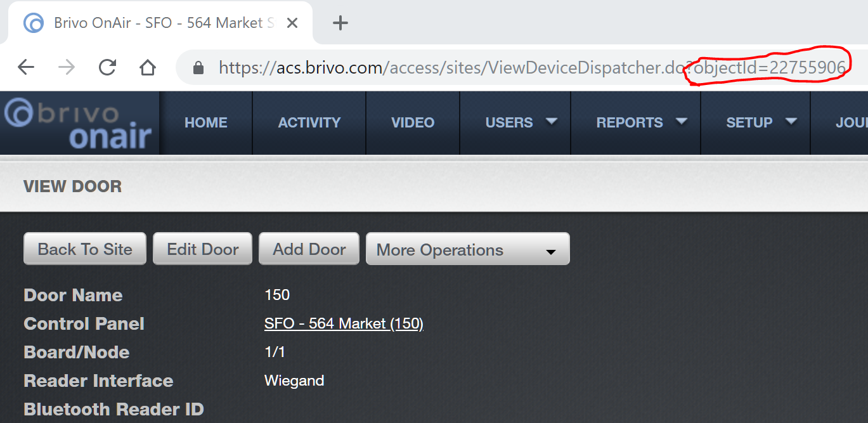The width and height of the screenshot is (868, 423).
Task: Open the HOME menu item
Action: pos(206,122)
